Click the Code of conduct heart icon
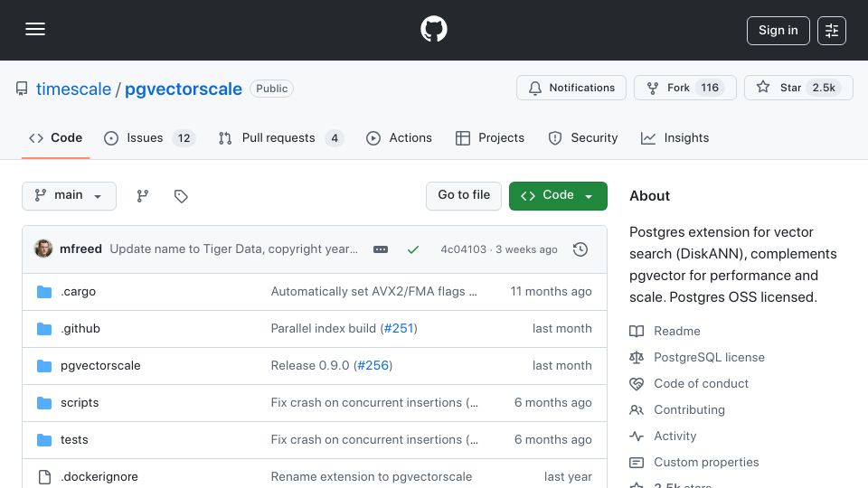 point(637,384)
